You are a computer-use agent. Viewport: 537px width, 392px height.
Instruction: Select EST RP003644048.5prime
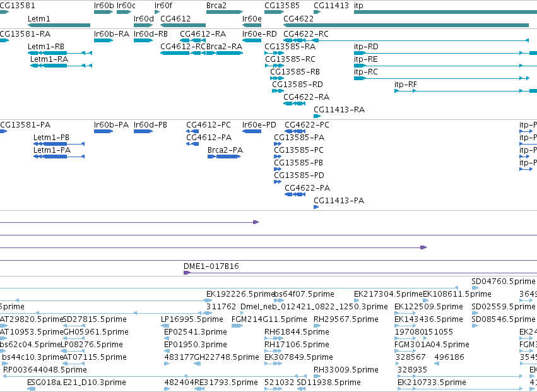coord(45,370)
